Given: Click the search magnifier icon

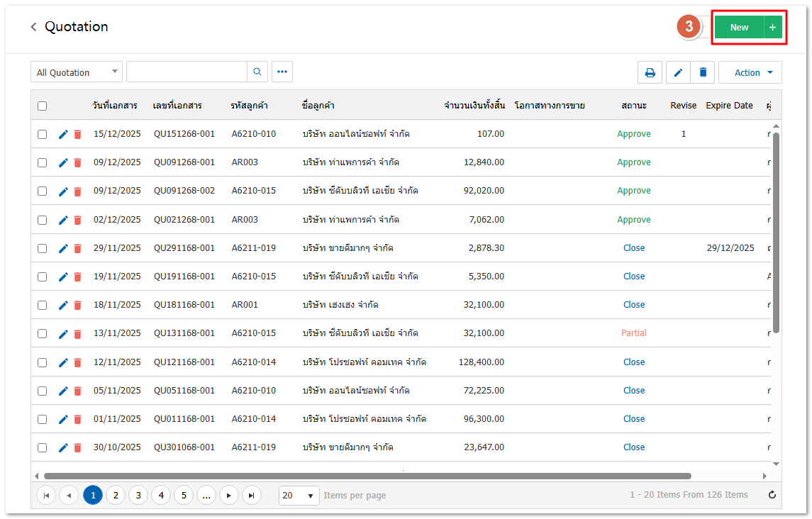Looking at the screenshot, I should click(x=257, y=72).
